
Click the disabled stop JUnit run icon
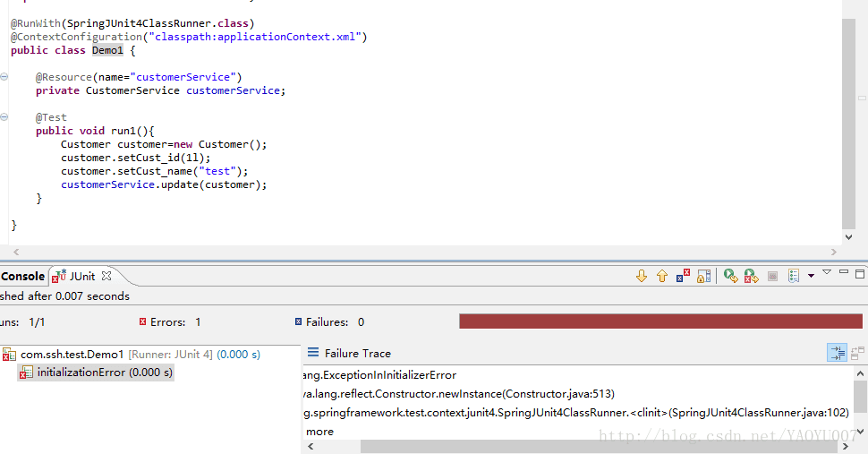(x=773, y=277)
